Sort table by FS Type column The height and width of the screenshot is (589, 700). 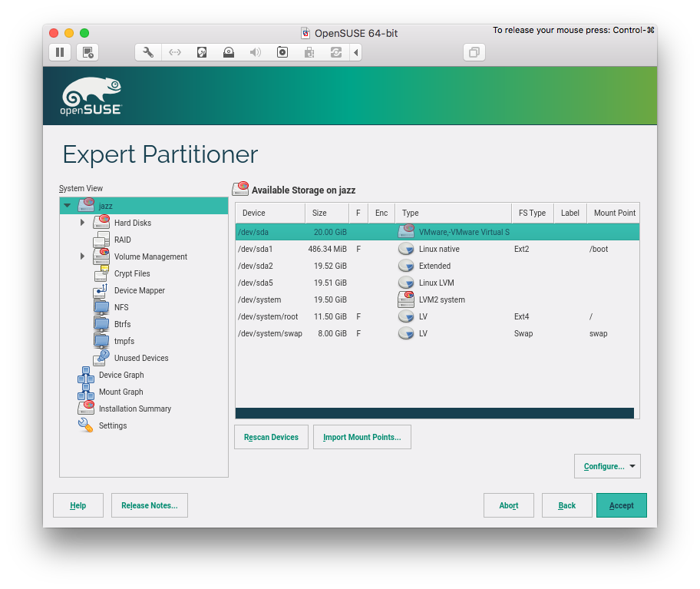(x=532, y=213)
